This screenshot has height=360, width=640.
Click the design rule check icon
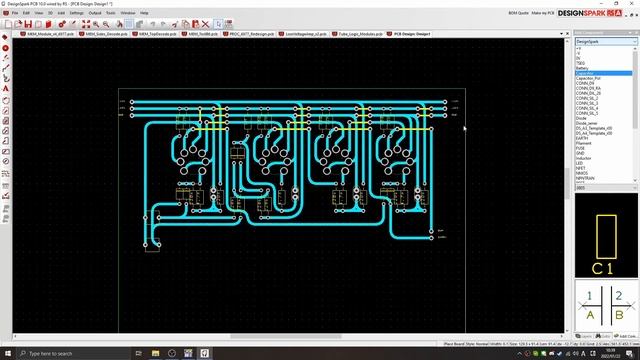coord(5,196)
